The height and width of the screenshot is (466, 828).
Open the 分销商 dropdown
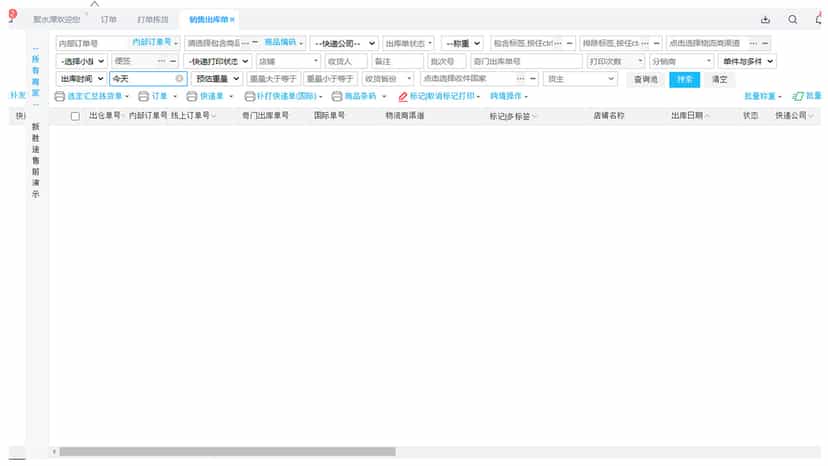pos(681,61)
